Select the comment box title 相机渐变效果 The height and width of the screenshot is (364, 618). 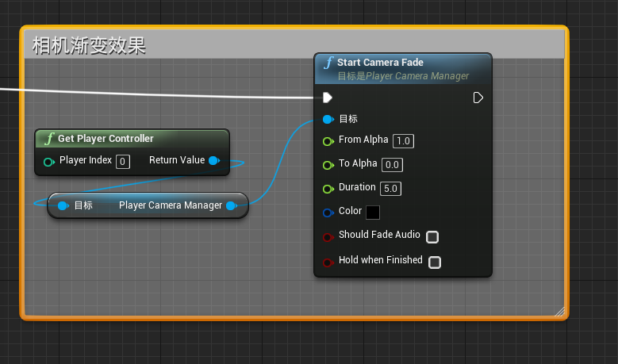coord(89,46)
